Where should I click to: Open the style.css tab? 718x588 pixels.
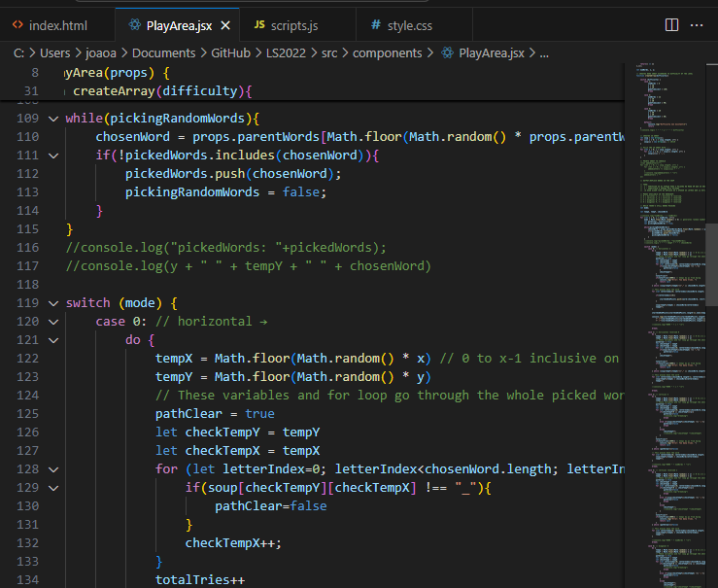point(409,25)
